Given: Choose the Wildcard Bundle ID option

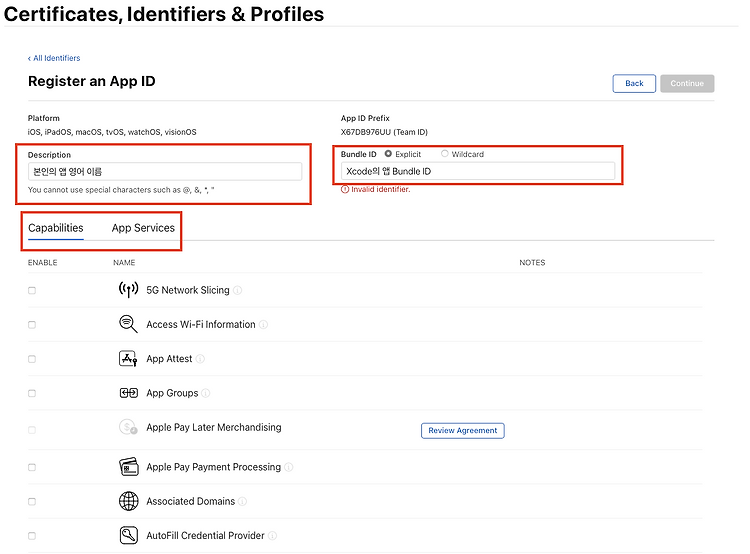Looking at the screenshot, I should coord(445,154).
